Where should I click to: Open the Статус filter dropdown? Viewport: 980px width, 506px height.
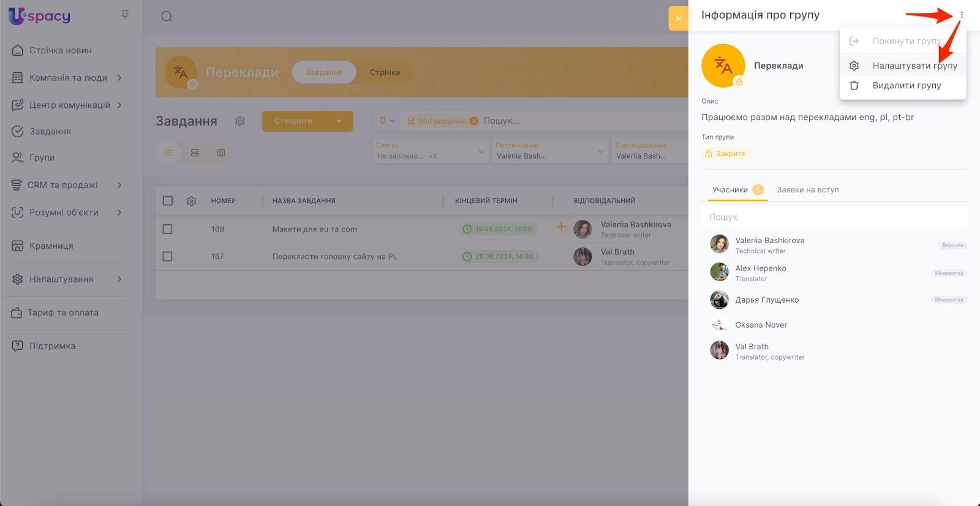pyautogui.click(x=431, y=151)
